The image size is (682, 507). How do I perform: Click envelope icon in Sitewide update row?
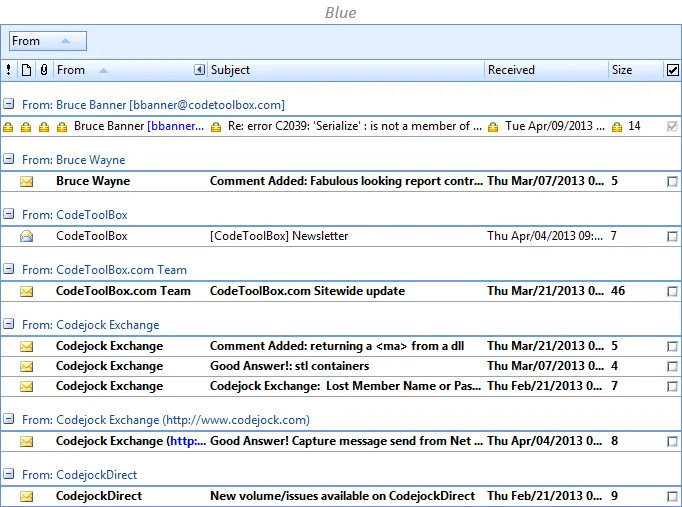(27, 291)
